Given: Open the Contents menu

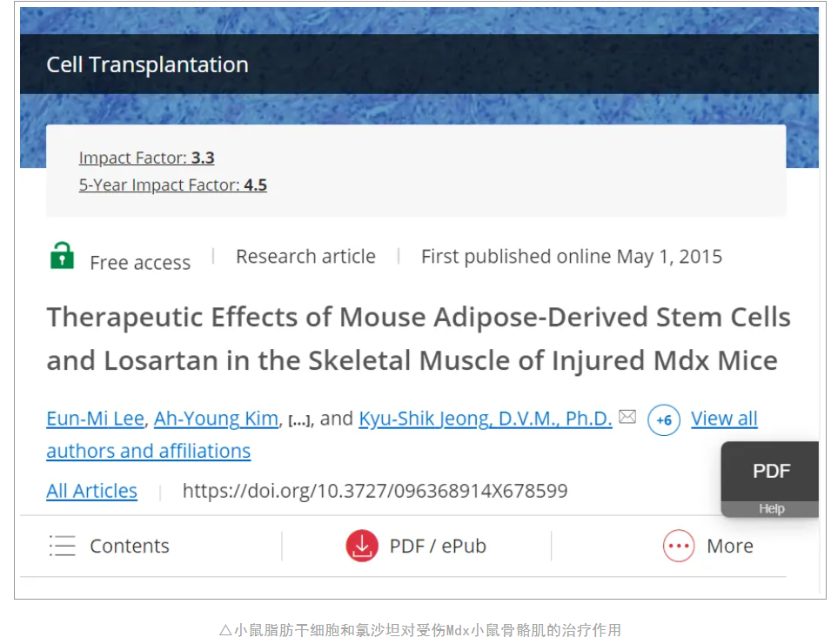Looking at the screenshot, I should (x=129, y=546).
